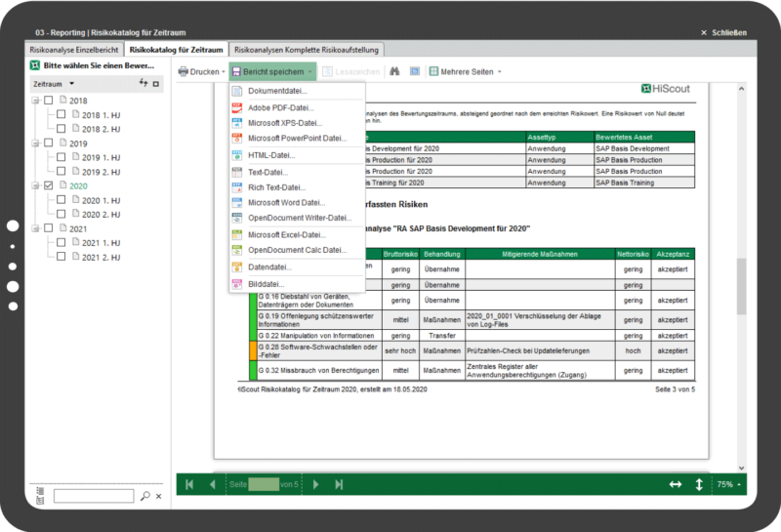Select the Risikokatalog für Zeitraum tab
Screen dimensions: 781x532
(x=176, y=50)
